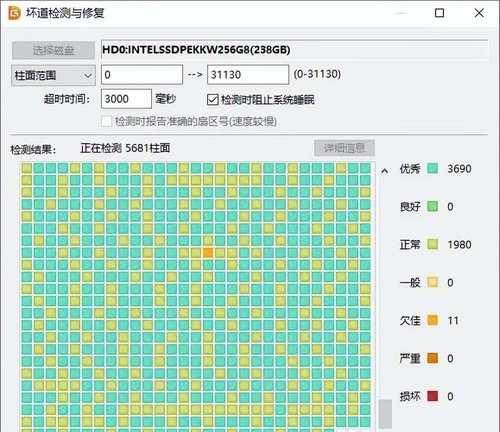This screenshot has height=432, width=500.
Task: Toggle 检测时报告准确的扇区号 checkbox
Action: tap(107, 121)
